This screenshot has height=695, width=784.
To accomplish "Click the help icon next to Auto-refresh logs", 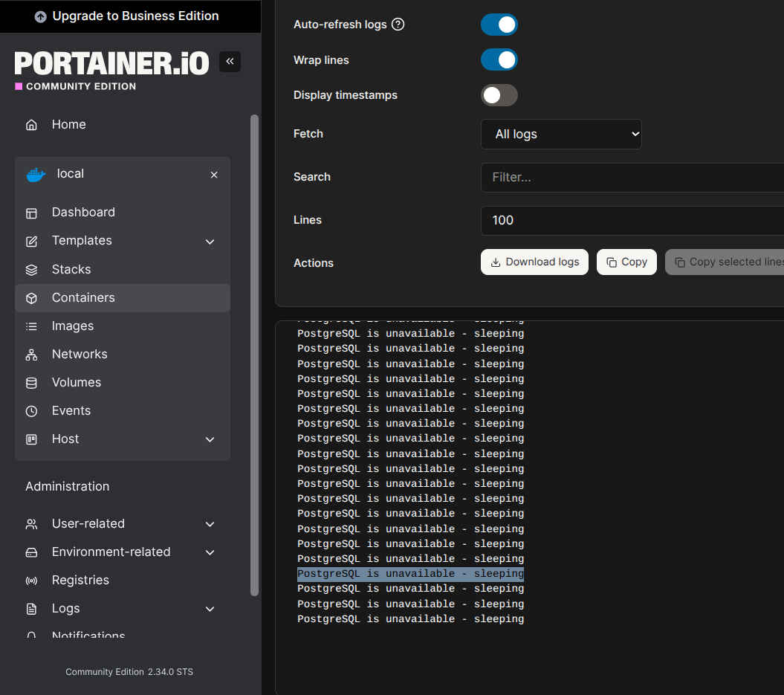I will coord(398,25).
